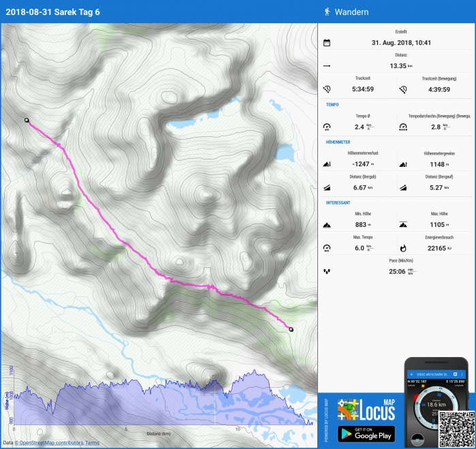
Task: Open the Terms link
Action: point(93,443)
